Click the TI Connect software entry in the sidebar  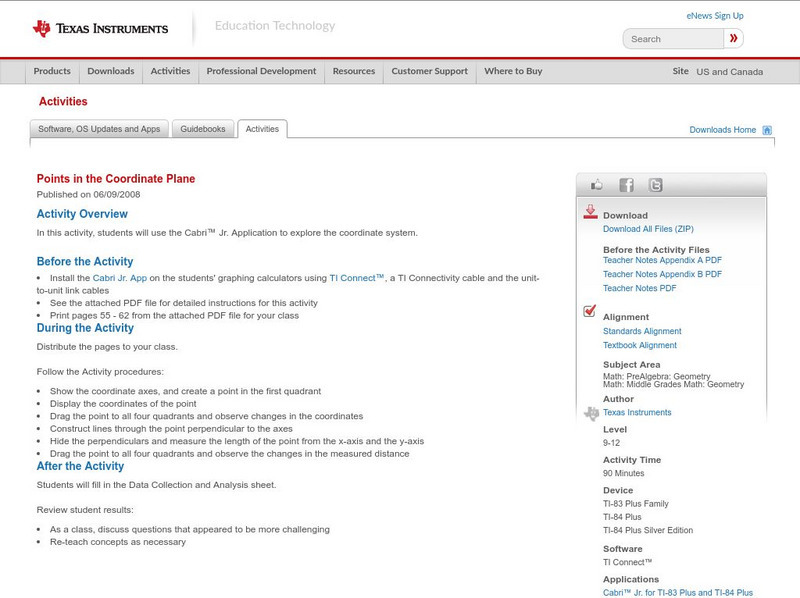click(628, 562)
